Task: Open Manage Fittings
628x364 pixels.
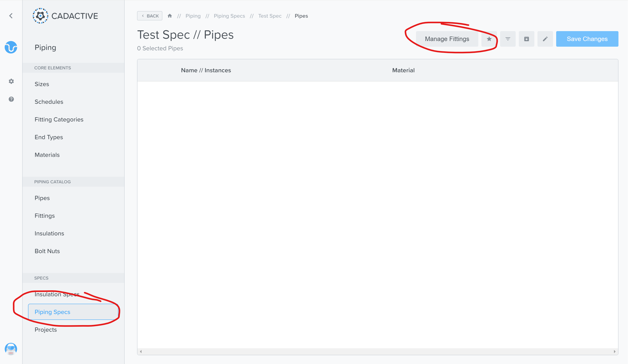Action: [447, 39]
